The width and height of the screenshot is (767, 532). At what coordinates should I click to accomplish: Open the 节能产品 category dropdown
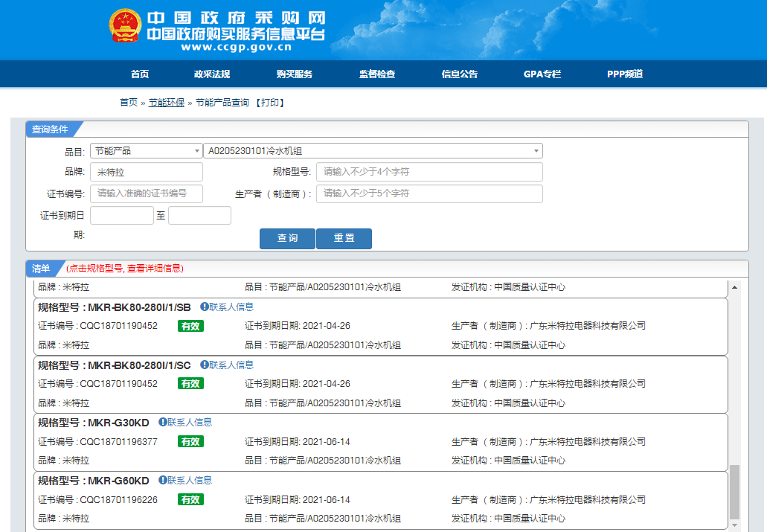pyautogui.click(x=147, y=151)
